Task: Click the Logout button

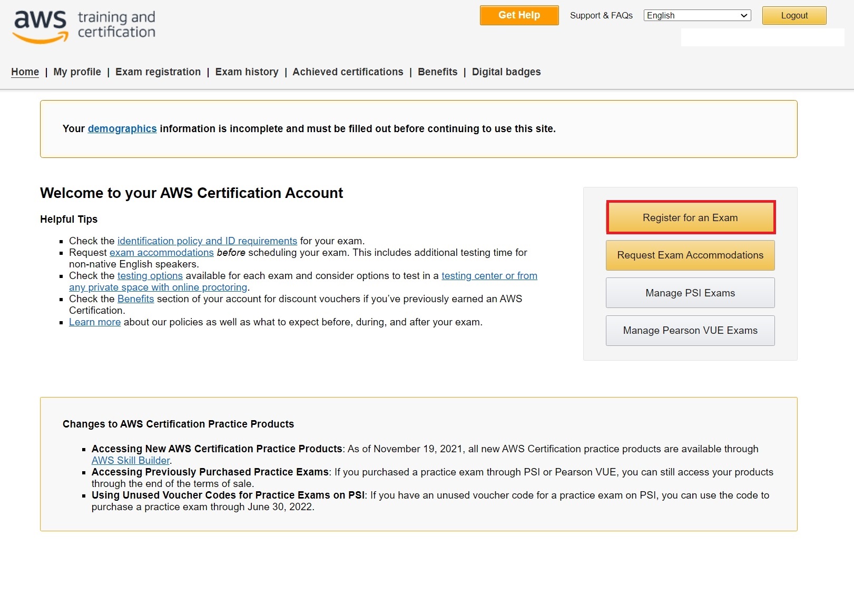Action: (x=794, y=16)
